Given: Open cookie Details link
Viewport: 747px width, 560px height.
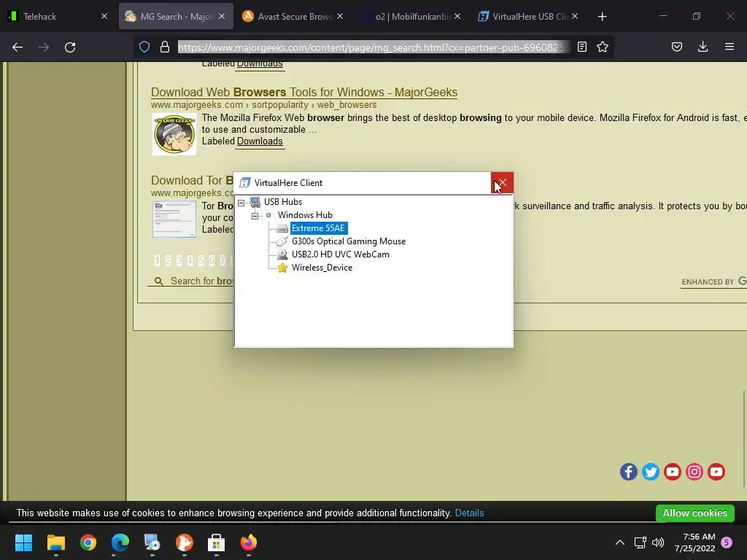Looking at the screenshot, I should pos(469,513).
